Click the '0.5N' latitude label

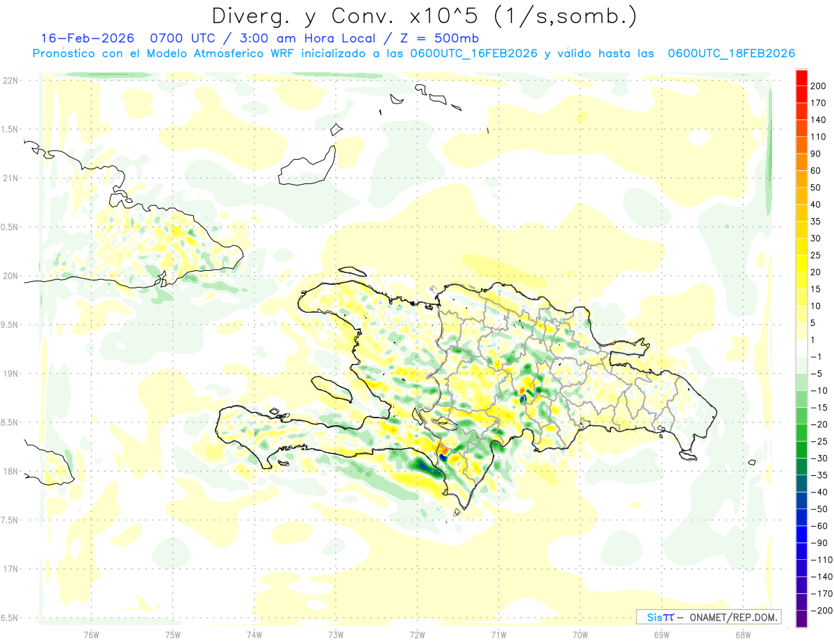pyautogui.click(x=10, y=227)
